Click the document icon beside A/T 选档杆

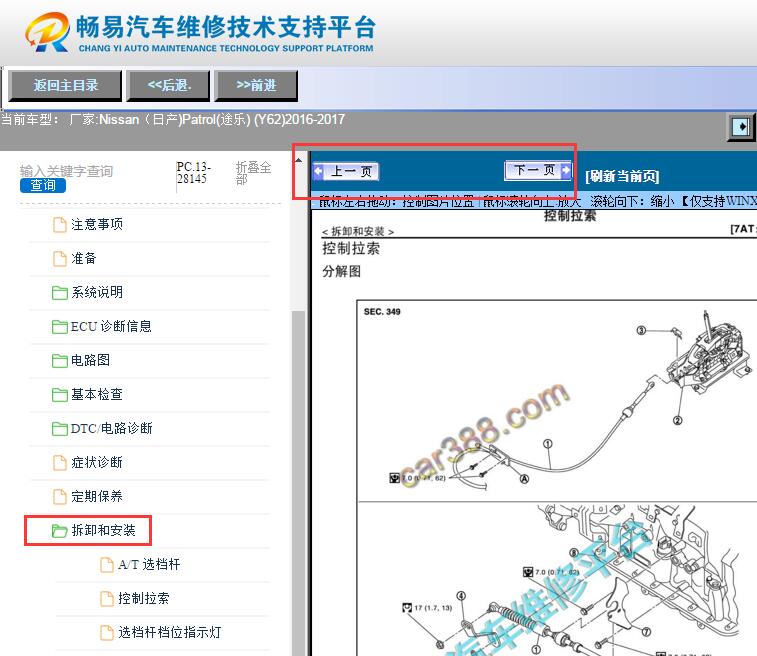pyautogui.click(x=107, y=565)
